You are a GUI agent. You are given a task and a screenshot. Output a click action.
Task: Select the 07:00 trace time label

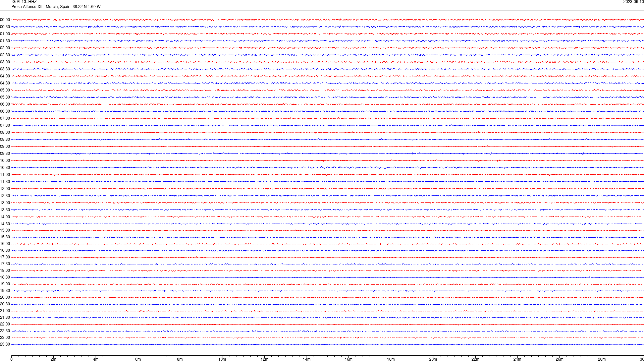[x=5, y=118]
